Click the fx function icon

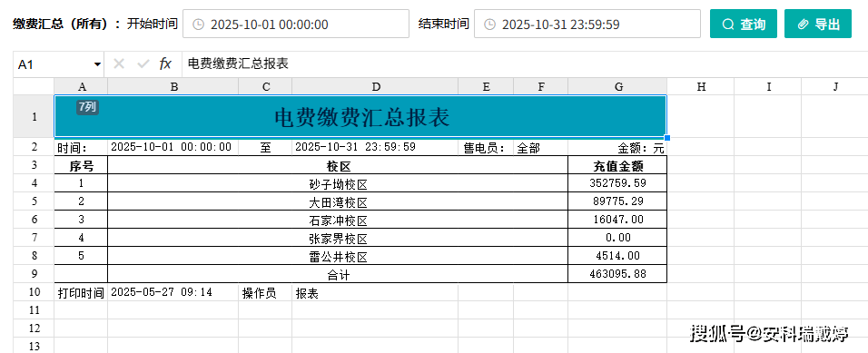click(x=165, y=64)
